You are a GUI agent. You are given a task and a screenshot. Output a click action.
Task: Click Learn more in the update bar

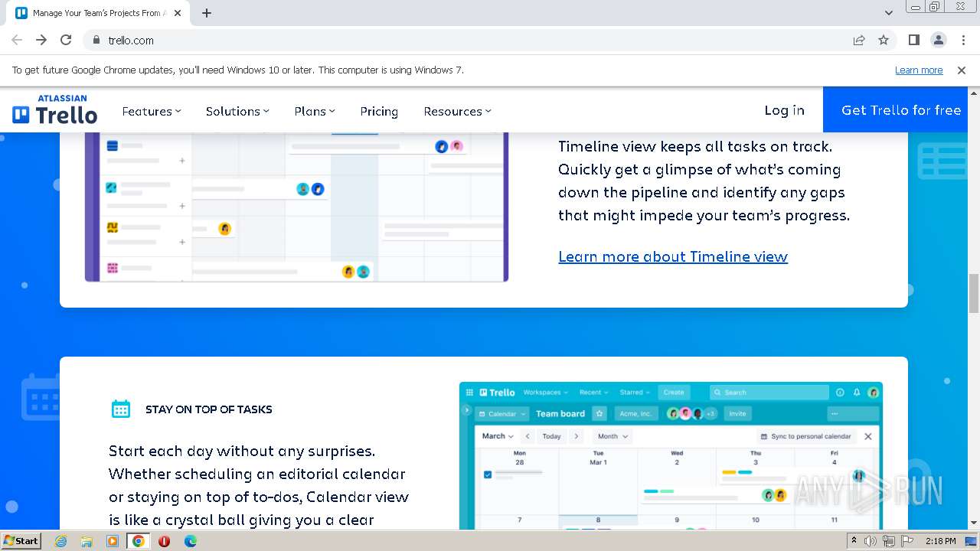pos(919,70)
